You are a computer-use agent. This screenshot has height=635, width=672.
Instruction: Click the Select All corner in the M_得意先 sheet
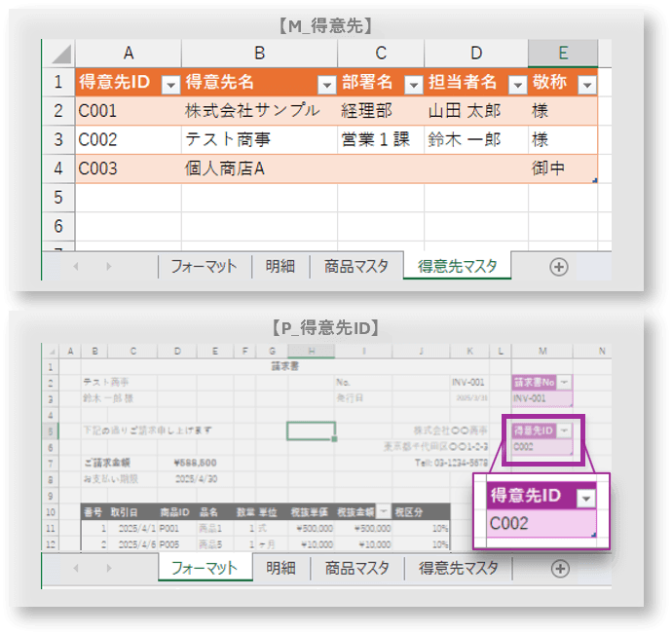[x=58, y=53]
